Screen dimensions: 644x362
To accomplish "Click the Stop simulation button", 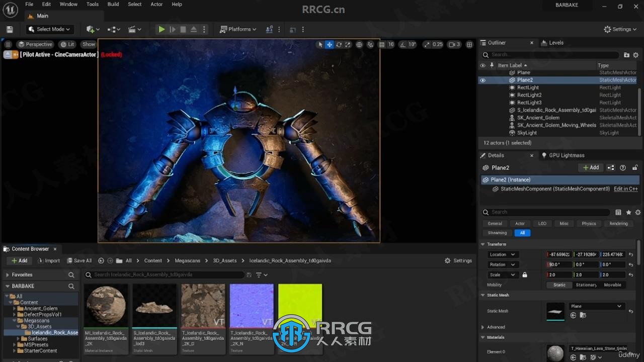I will (x=183, y=29).
